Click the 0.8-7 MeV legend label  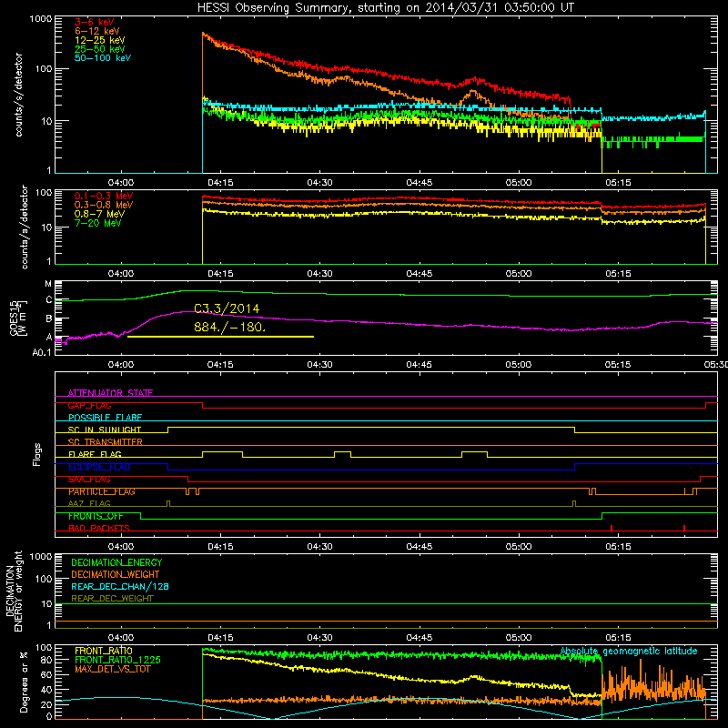tap(100, 214)
